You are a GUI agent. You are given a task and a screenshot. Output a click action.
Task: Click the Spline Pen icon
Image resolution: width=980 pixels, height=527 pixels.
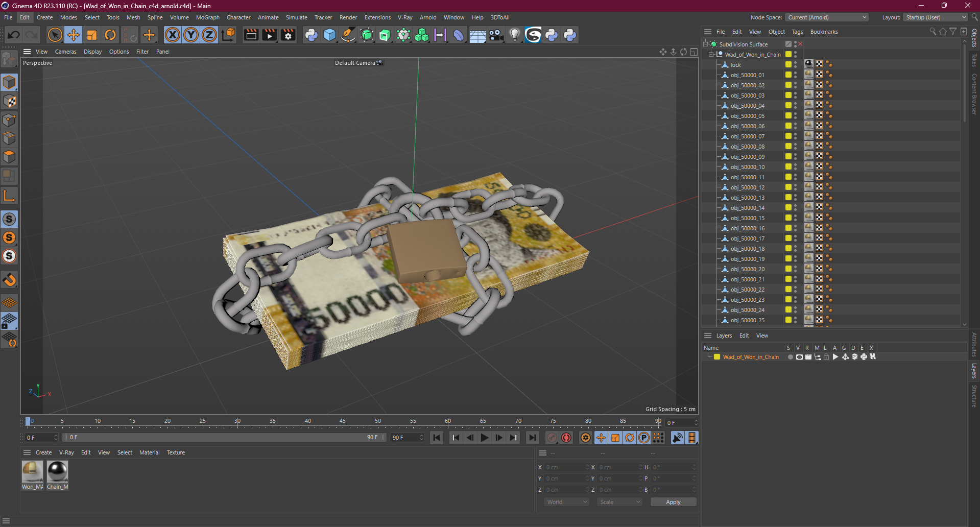point(348,35)
